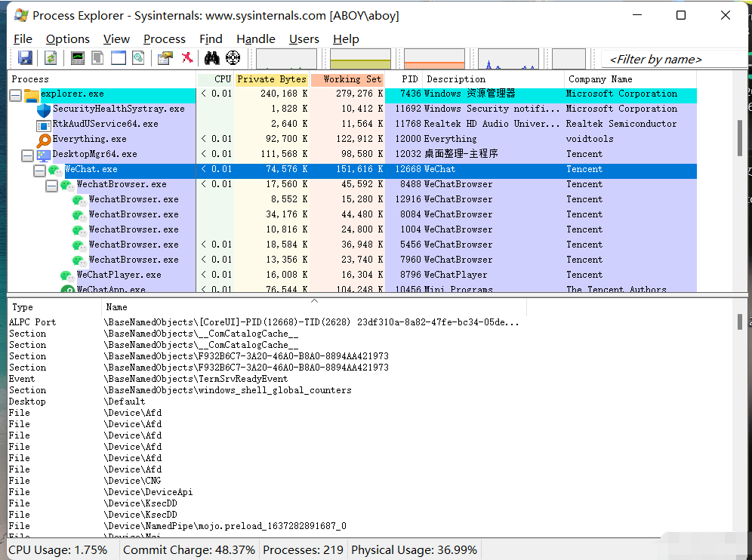This screenshot has width=752, height=560.
Task: Open the Options menu
Action: coord(67,38)
